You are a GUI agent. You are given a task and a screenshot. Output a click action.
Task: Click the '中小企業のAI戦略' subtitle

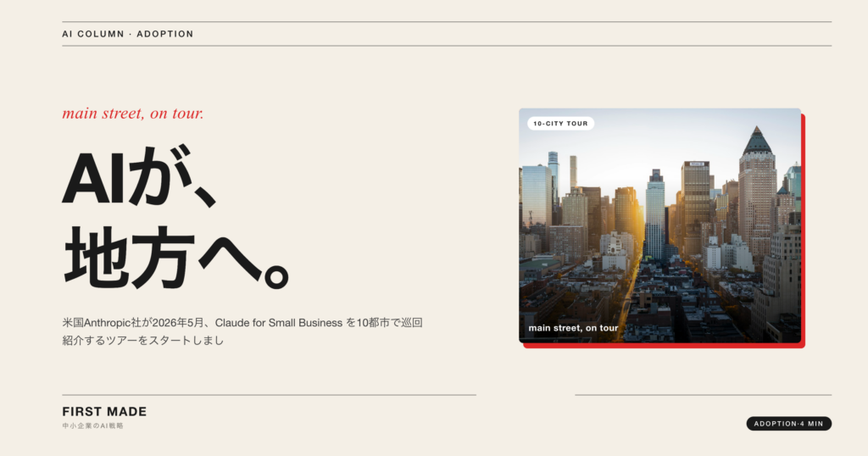93,425
